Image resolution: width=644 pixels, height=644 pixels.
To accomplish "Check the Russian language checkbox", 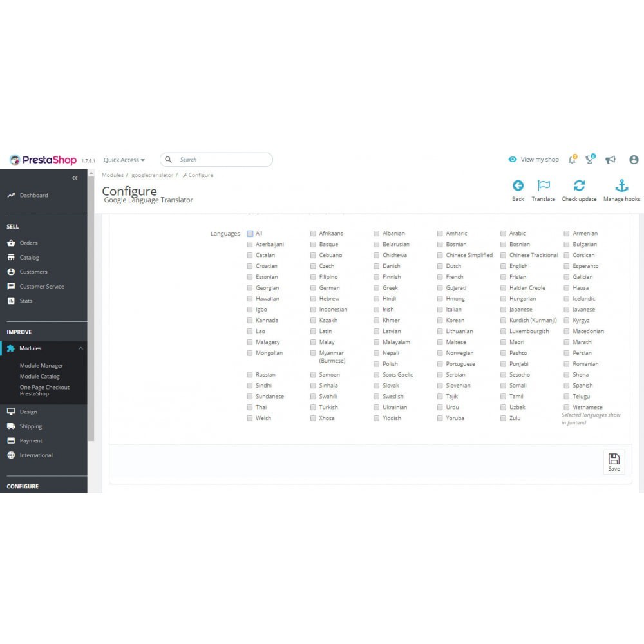I will point(250,375).
